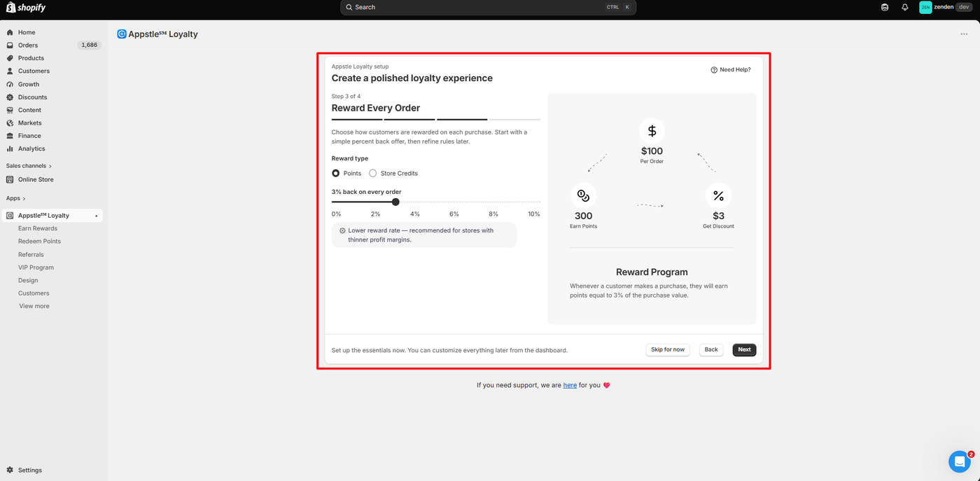Click the Settings gear icon
The height and width of the screenshot is (481, 980).
pos(10,470)
